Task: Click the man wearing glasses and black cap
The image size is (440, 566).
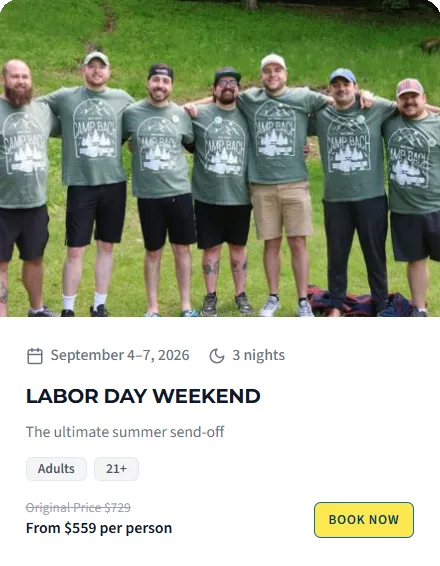Action: click(x=223, y=188)
